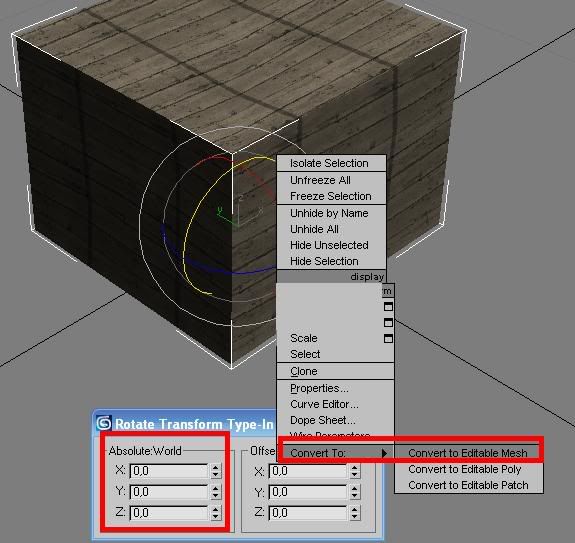The height and width of the screenshot is (543, 575).
Task: Click the settings box icon above Scale's icon
Action: (388, 322)
